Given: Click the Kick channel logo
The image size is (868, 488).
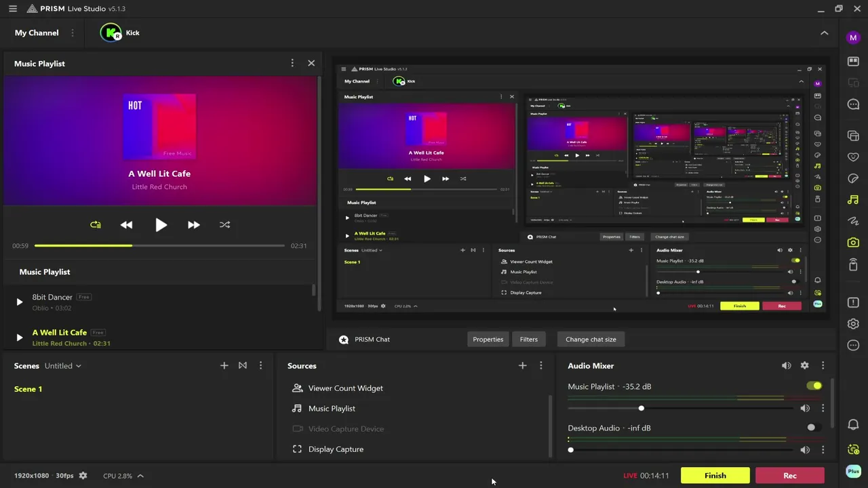Looking at the screenshot, I should click(111, 33).
